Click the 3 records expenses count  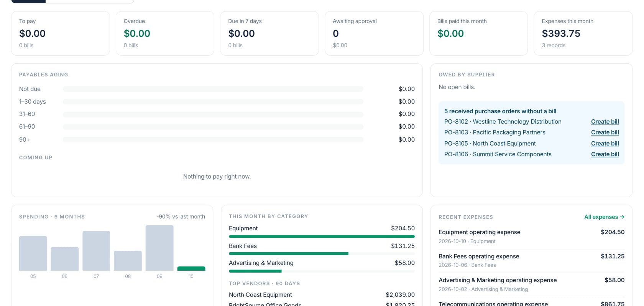[x=554, y=45]
